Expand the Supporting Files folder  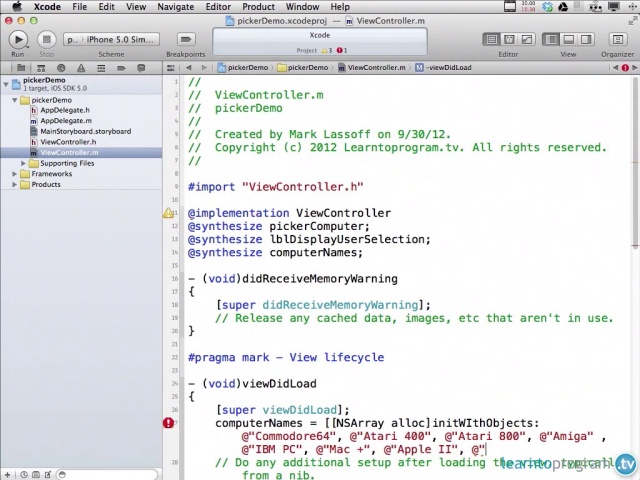tap(23, 163)
